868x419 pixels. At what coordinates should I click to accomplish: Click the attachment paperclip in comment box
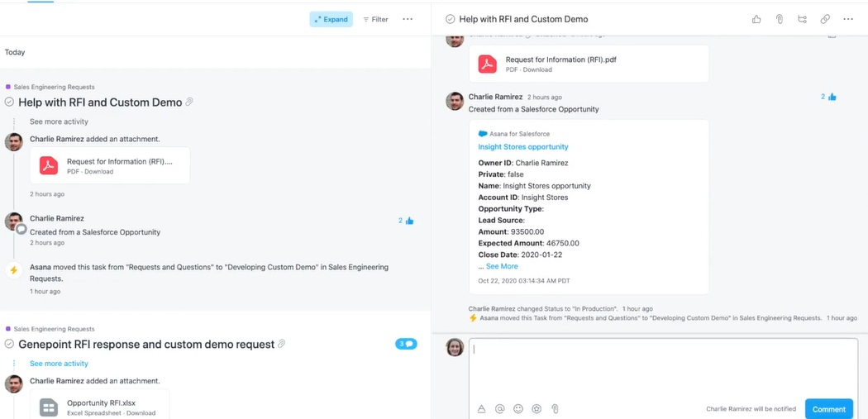click(x=555, y=409)
